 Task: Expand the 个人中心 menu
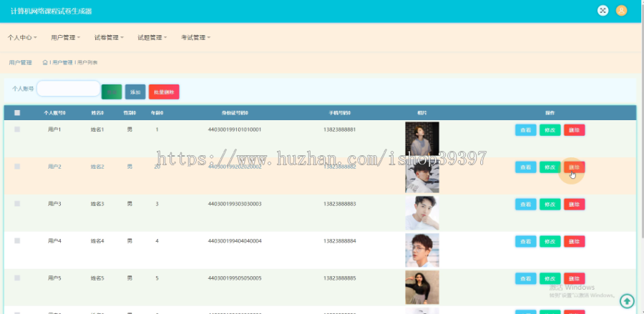coord(22,37)
